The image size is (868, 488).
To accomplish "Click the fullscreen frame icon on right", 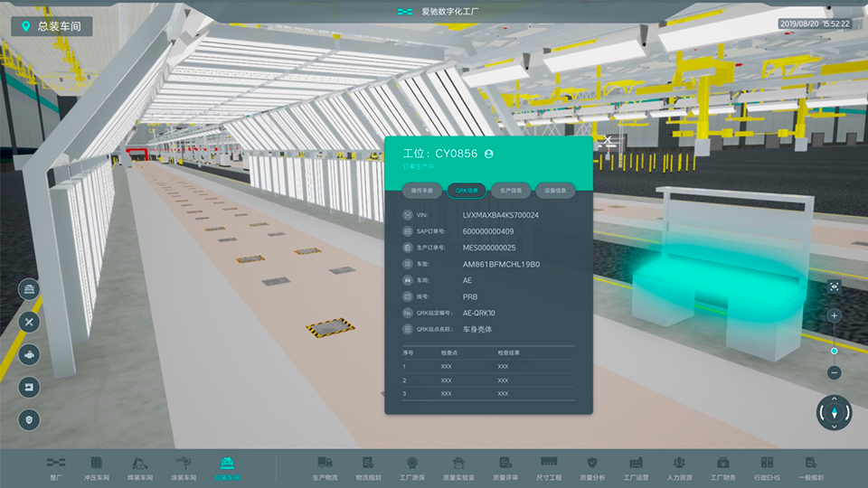I will click(834, 286).
